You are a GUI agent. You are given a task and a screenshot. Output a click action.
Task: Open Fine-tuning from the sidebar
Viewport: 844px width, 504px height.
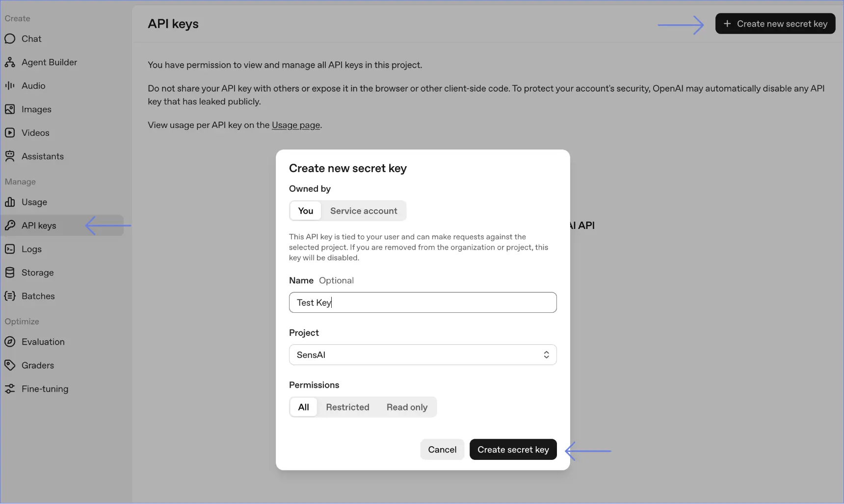[45, 389]
